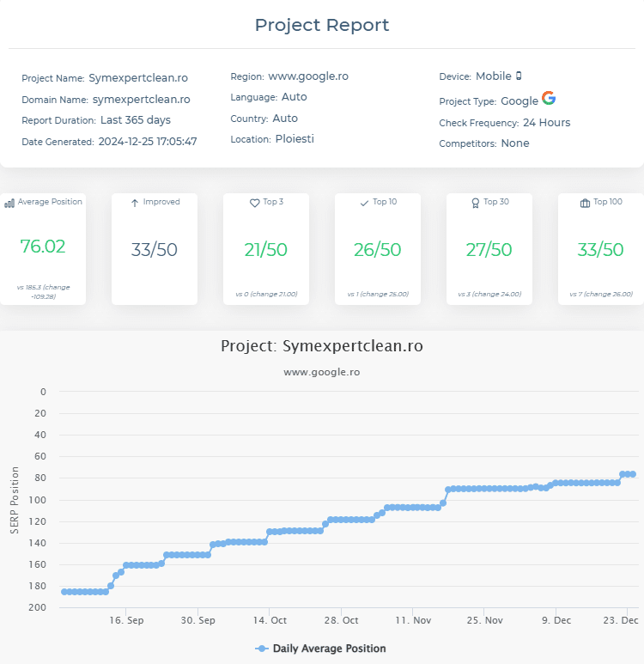The image size is (644, 664).
Task: Click the Project Report heading
Action: [x=322, y=25]
